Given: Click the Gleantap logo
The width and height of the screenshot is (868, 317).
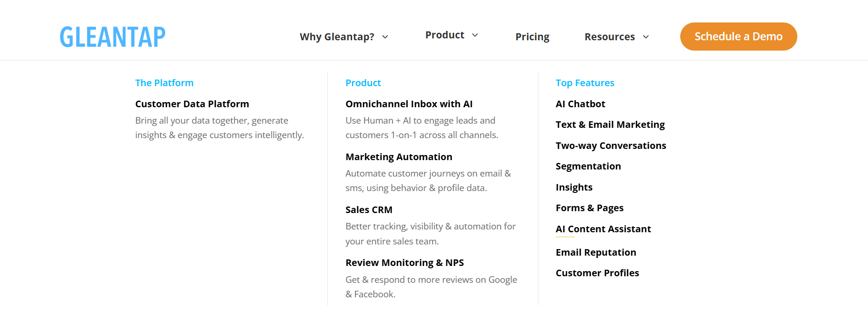Looking at the screenshot, I should (112, 37).
